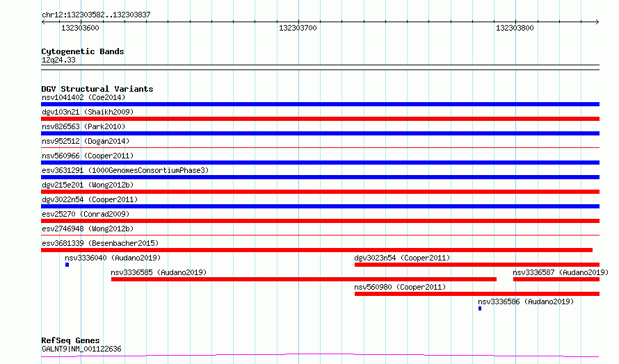
Task: Select the dgv3022n54 (Cooper2011) blue bar
Action: (x=320, y=206)
